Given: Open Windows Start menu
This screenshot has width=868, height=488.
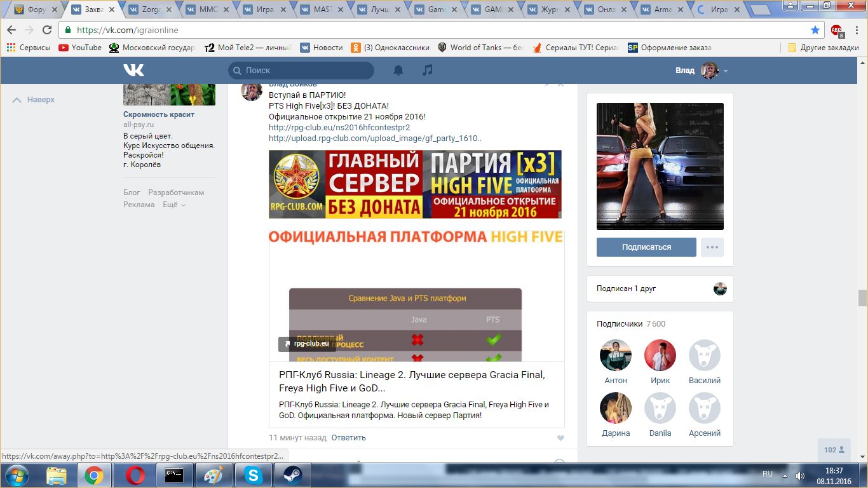Looking at the screenshot, I should (x=16, y=475).
